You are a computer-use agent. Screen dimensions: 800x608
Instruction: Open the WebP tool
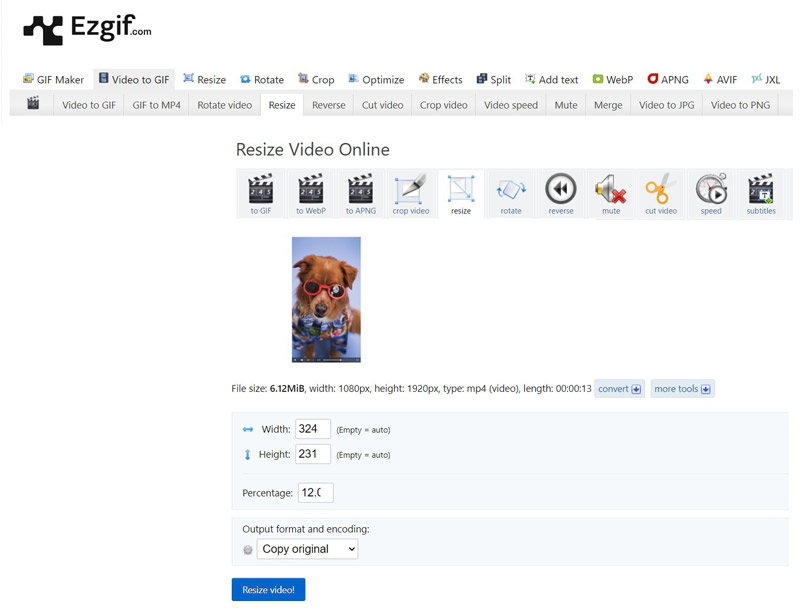click(x=613, y=80)
